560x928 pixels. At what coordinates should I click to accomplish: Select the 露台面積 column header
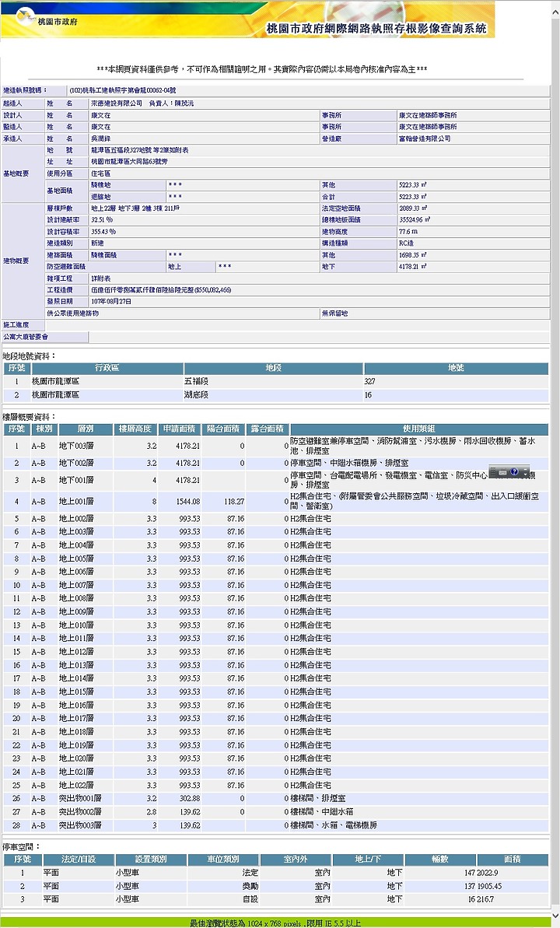coord(267,429)
